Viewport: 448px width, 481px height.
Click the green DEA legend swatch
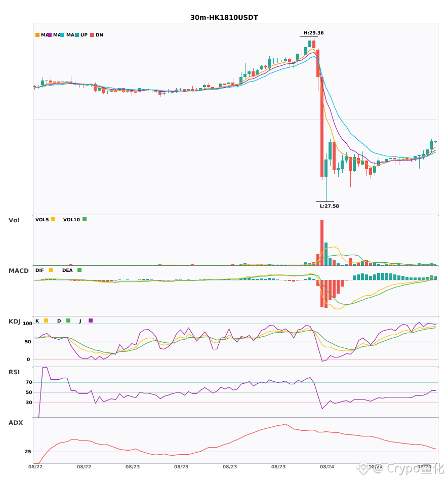coord(79,270)
